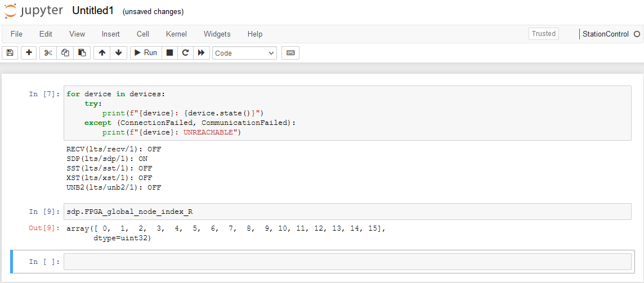Insert a cell below with plus icon

[29, 53]
